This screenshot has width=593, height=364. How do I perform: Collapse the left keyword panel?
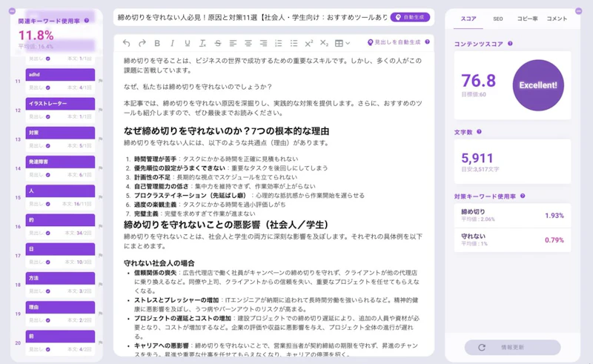(12, 11)
